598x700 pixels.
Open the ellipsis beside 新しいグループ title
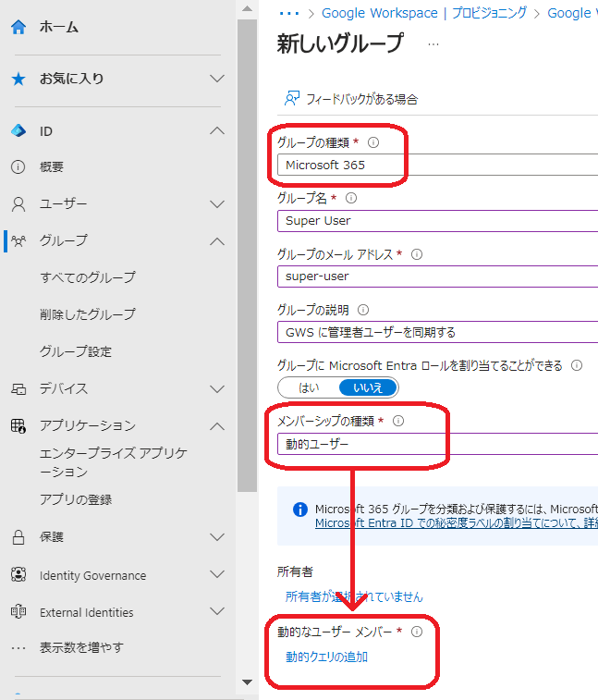click(x=433, y=44)
